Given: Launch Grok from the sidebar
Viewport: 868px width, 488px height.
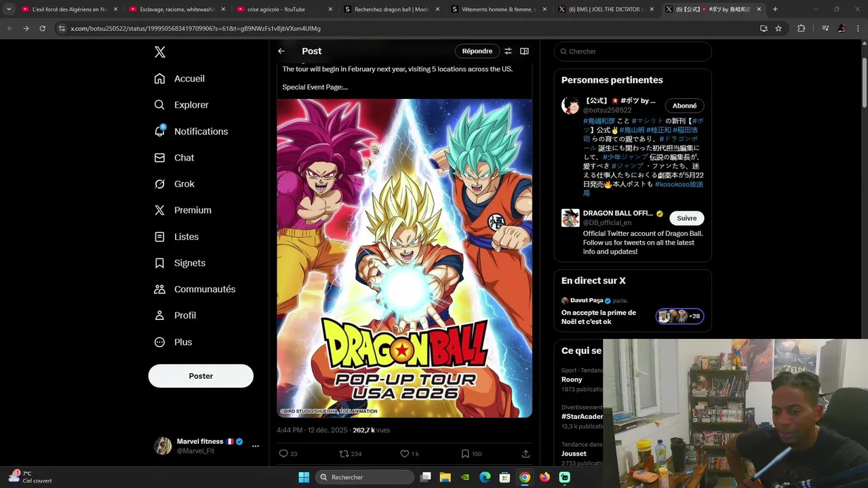Looking at the screenshot, I should 174,184.
